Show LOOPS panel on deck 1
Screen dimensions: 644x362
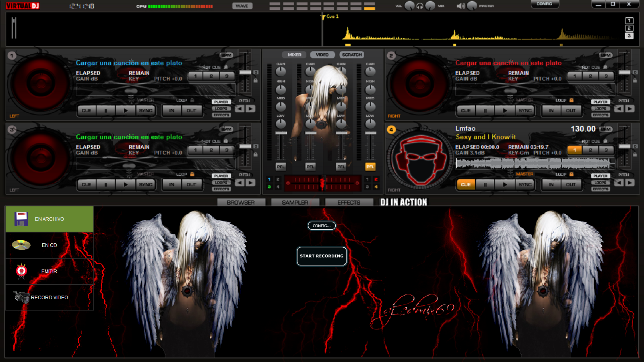click(x=221, y=109)
